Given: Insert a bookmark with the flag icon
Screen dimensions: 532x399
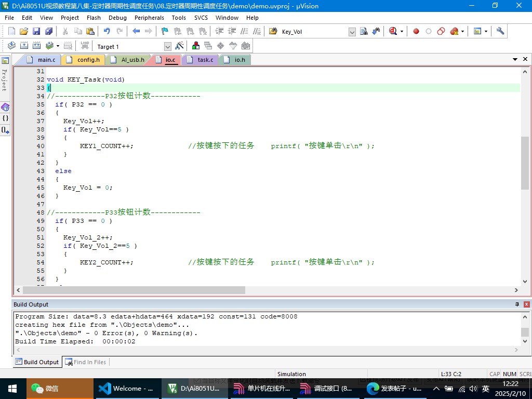Looking at the screenshot, I should pyautogui.click(x=165, y=32).
